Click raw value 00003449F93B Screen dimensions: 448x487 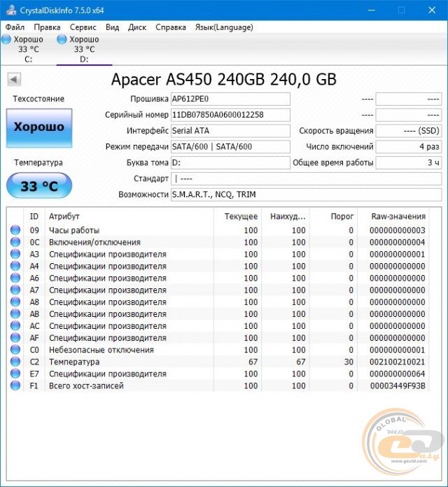(398, 386)
